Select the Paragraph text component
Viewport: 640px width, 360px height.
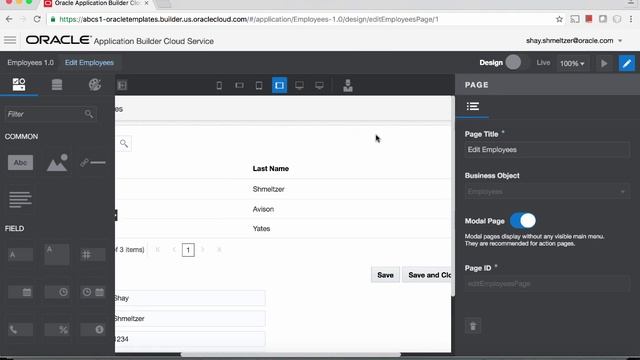click(x=20, y=199)
